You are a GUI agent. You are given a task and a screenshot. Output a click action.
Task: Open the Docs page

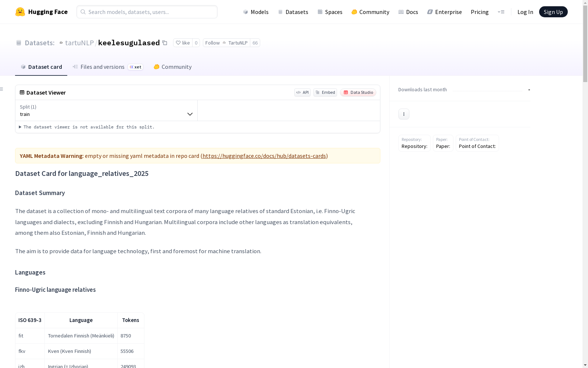pyautogui.click(x=408, y=12)
